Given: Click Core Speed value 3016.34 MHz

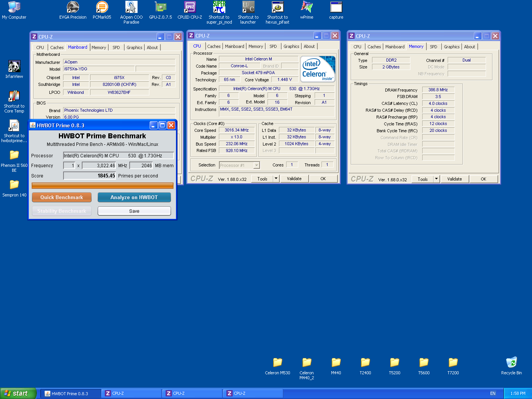Looking at the screenshot, I should coord(237,130).
